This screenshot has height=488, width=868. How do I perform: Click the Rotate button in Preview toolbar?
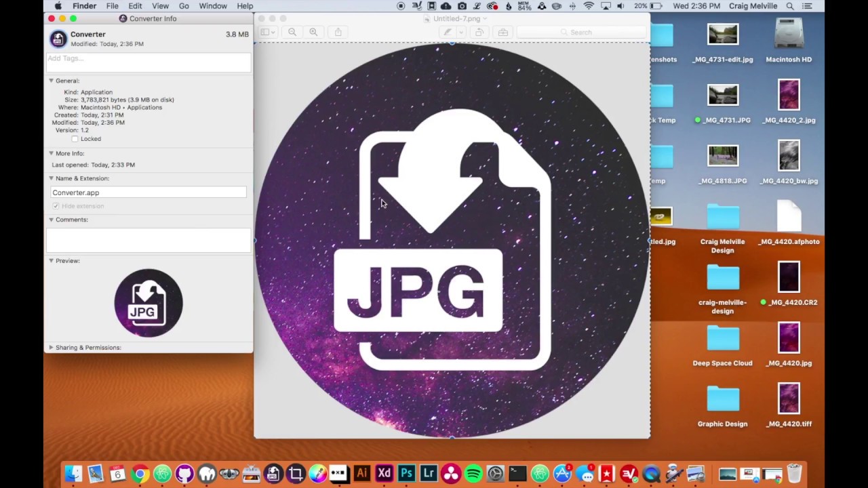coord(479,32)
